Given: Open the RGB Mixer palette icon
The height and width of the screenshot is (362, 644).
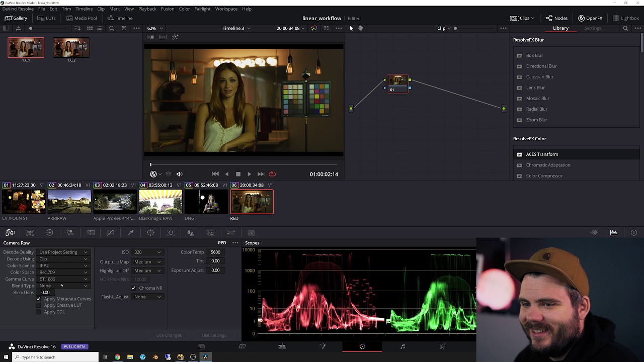Looking at the screenshot, I should point(70,233).
